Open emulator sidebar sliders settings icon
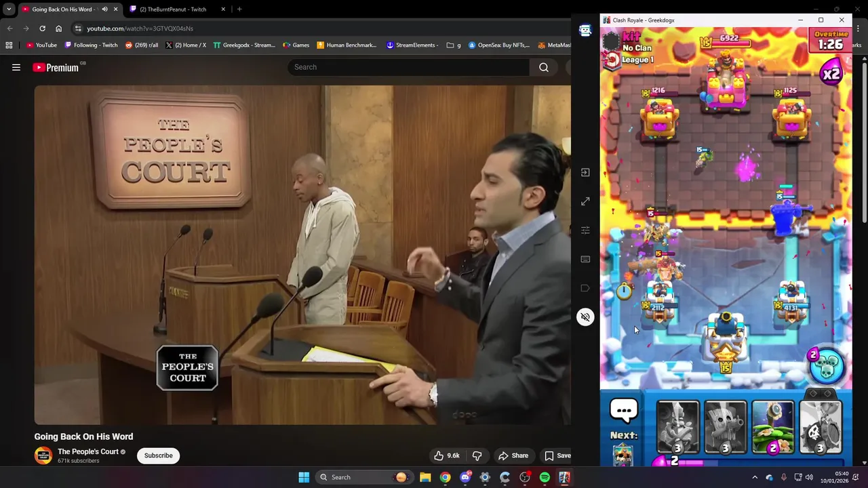This screenshot has width=868, height=488. click(585, 230)
